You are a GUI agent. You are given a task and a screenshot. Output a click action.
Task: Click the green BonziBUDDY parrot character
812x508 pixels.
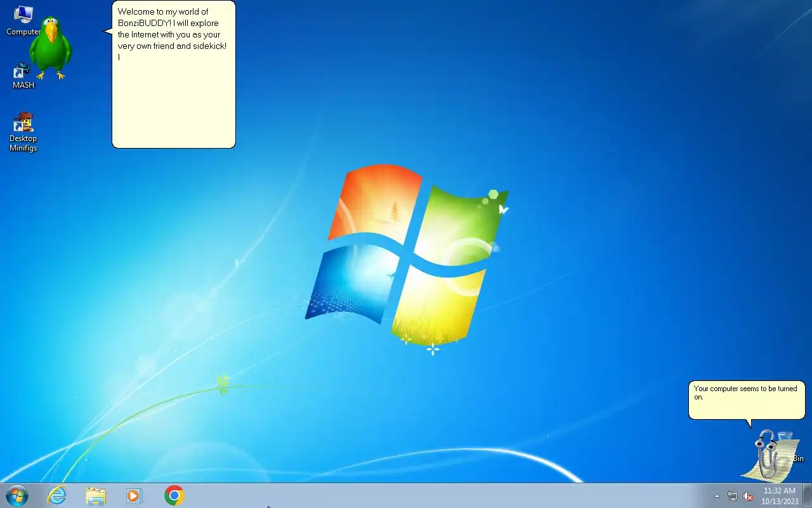click(x=50, y=48)
